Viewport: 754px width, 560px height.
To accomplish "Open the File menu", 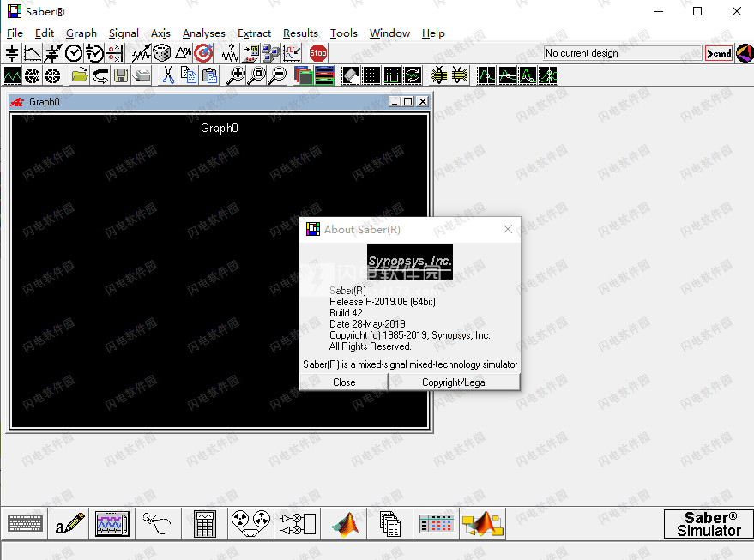I will 15,33.
